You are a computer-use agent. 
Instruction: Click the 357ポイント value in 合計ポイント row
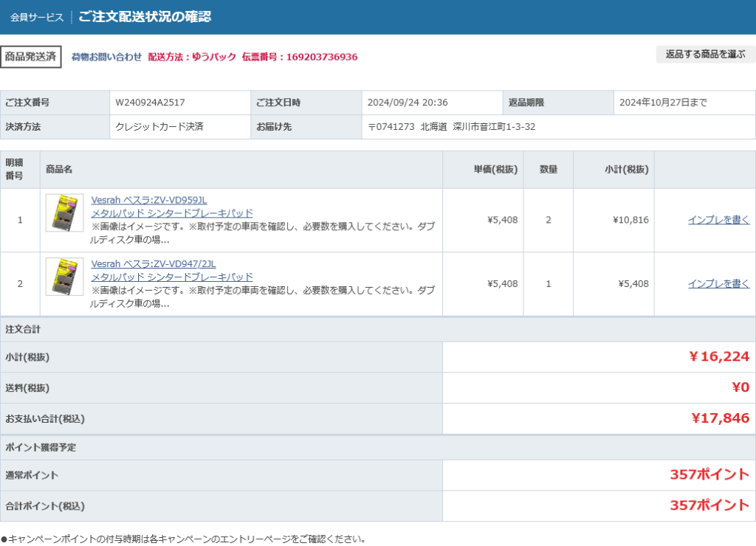pos(709,505)
